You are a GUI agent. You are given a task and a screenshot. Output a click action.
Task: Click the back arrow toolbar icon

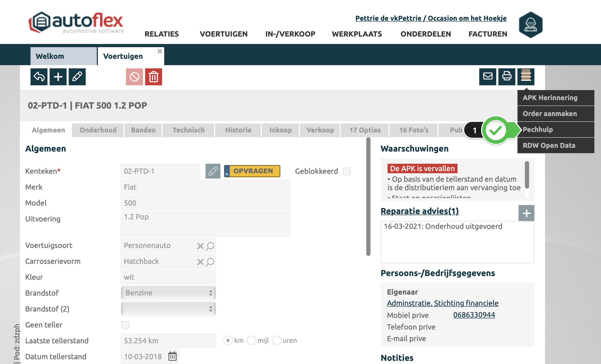39,77
